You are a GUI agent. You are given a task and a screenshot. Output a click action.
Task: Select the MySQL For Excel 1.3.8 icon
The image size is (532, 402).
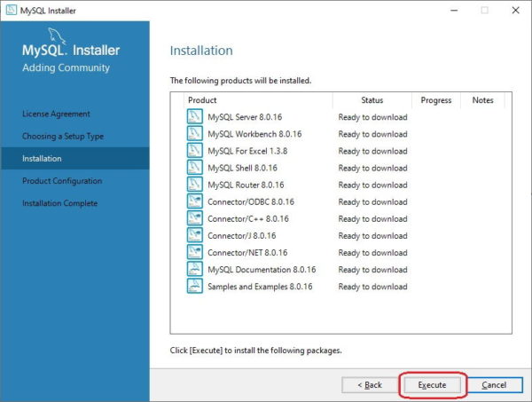coord(195,150)
